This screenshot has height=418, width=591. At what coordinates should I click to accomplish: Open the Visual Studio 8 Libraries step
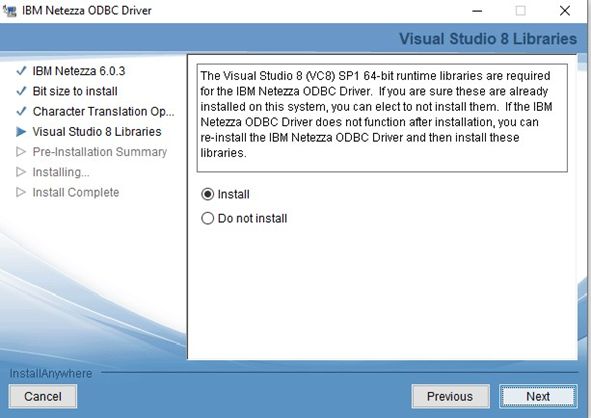(97, 132)
